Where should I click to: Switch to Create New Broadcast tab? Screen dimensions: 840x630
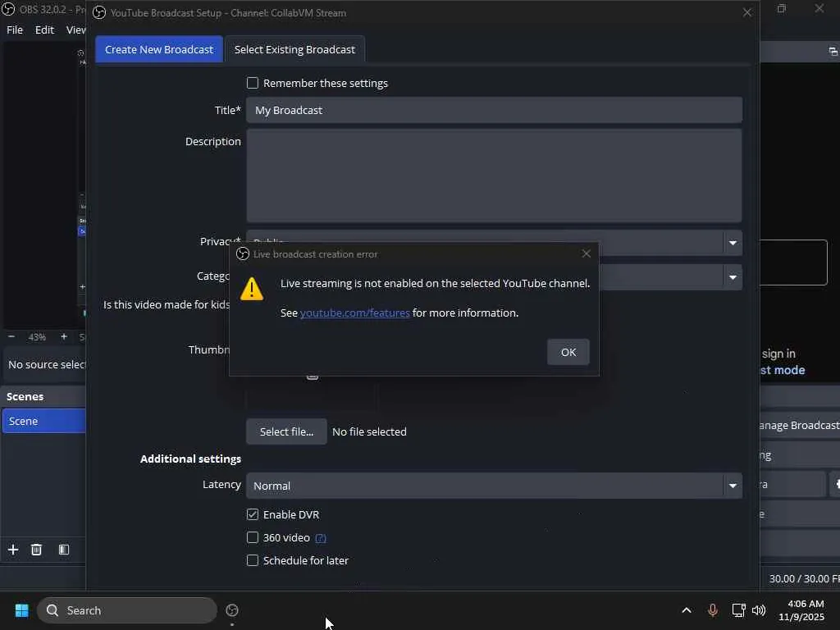pos(159,49)
